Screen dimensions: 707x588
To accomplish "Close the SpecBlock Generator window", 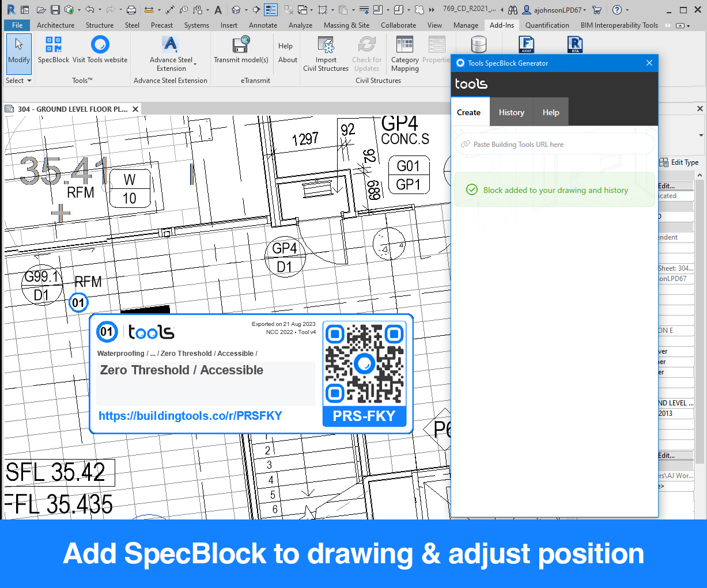I will 649,63.
